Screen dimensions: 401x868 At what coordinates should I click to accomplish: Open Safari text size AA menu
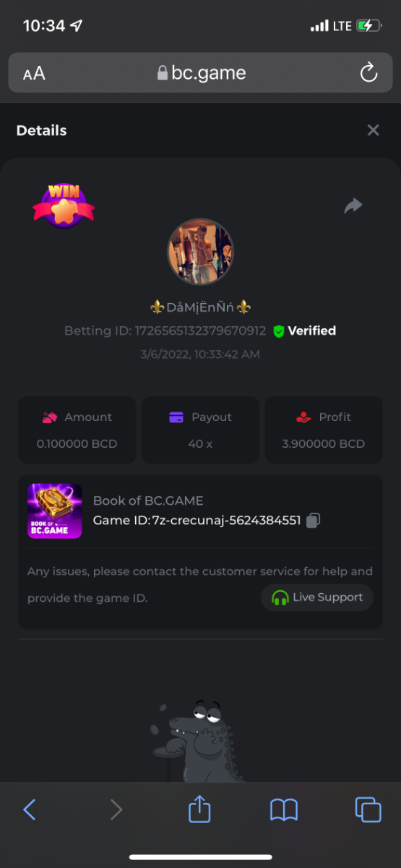34,73
